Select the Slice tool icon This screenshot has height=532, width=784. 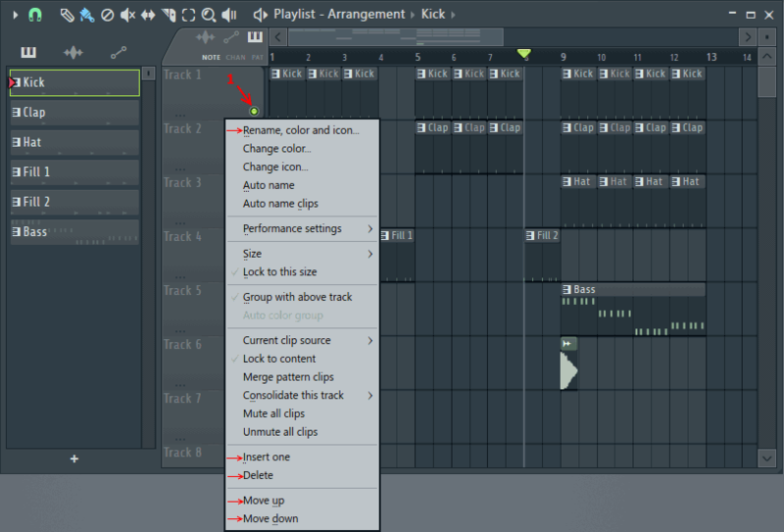(x=169, y=15)
